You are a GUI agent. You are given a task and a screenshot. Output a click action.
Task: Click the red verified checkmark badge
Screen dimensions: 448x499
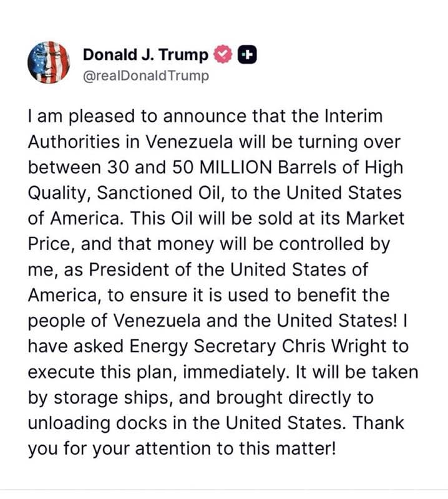coord(223,55)
